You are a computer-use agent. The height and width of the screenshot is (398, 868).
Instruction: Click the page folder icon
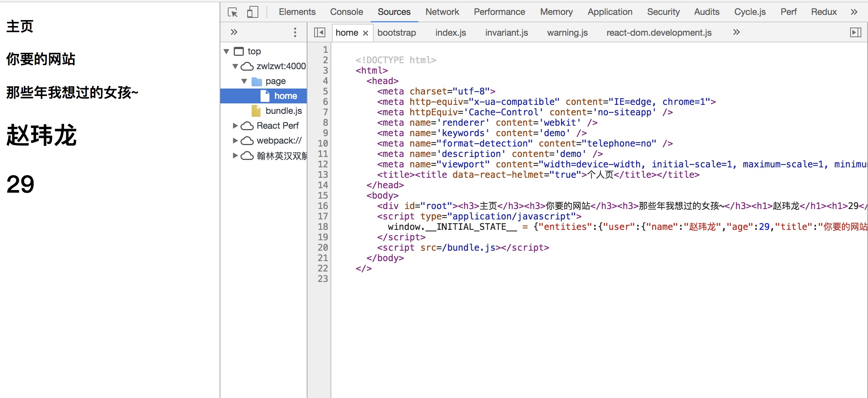click(x=257, y=81)
